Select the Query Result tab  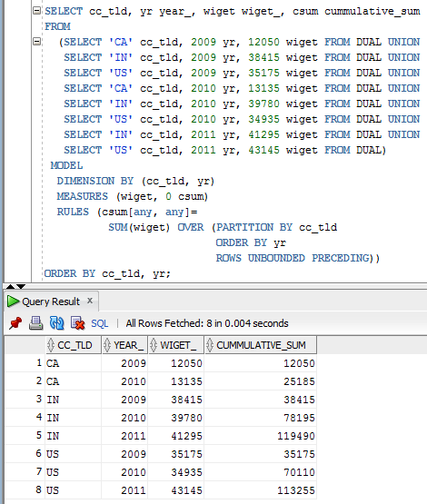pyautogui.click(x=51, y=301)
